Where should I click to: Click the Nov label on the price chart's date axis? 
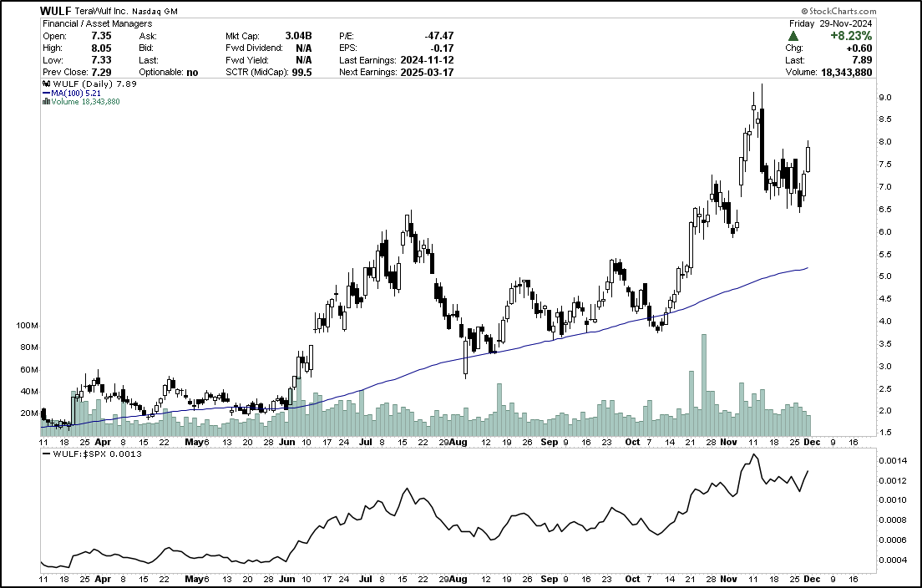click(728, 442)
